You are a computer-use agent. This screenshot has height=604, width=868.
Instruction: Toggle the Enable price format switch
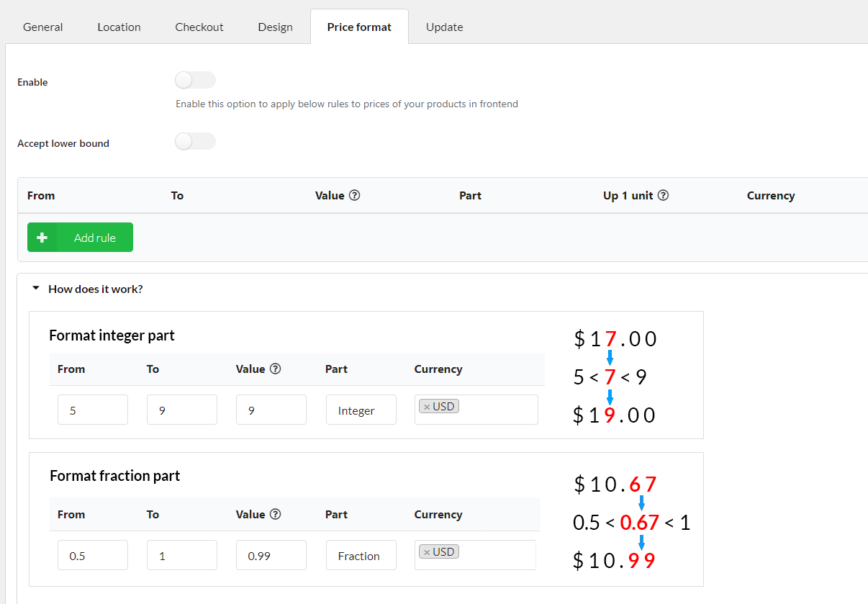pyautogui.click(x=195, y=80)
